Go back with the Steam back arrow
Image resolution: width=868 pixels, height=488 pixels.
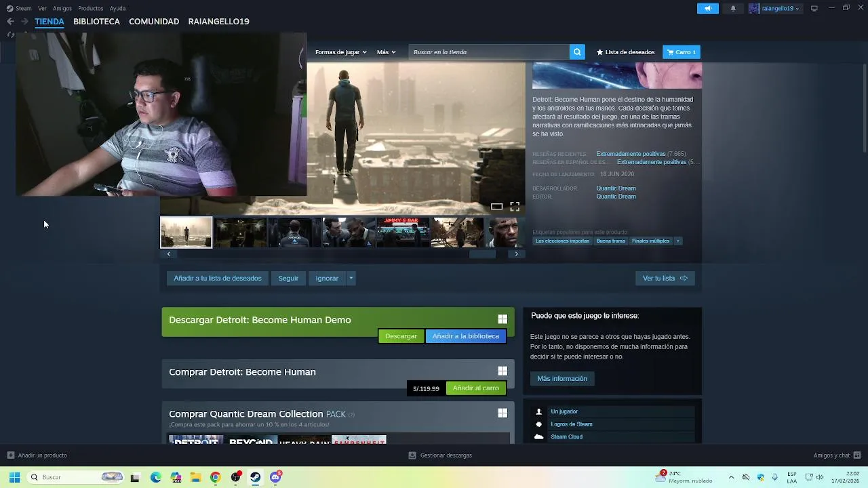[x=10, y=22]
